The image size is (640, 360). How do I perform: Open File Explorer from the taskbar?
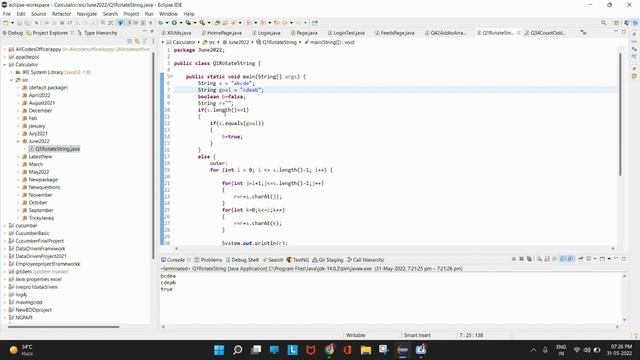pyautogui.click(x=366, y=350)
